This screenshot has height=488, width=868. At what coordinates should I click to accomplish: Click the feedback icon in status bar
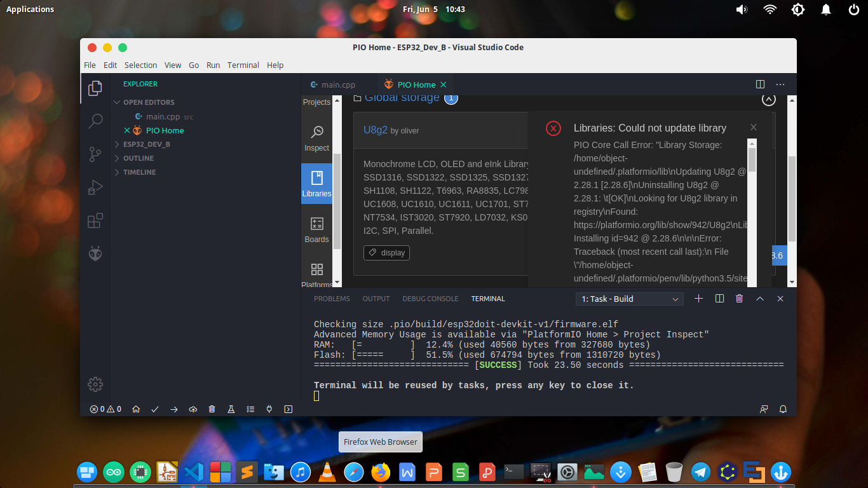click(764, 409)
